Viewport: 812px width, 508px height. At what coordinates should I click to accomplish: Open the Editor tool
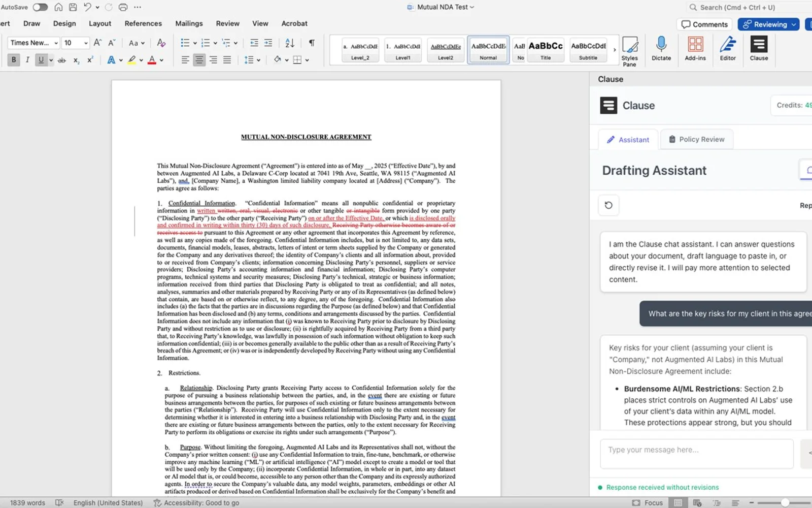pos(728,49)
